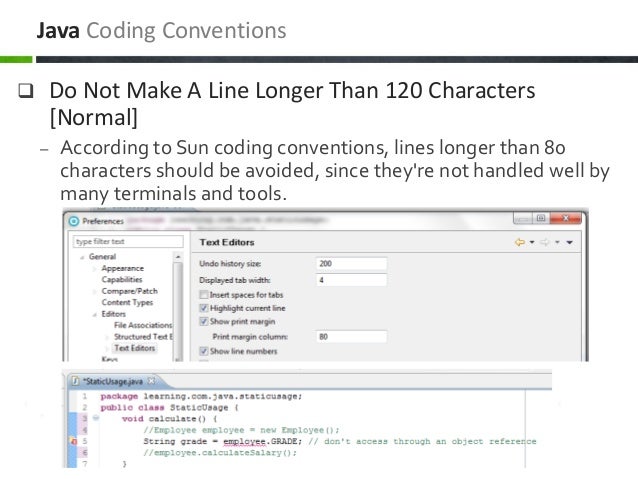The width and height of the screenshot is (638, 479).
Task: Click the back arrow in Text Editors header
Action: tap(520, 242)
